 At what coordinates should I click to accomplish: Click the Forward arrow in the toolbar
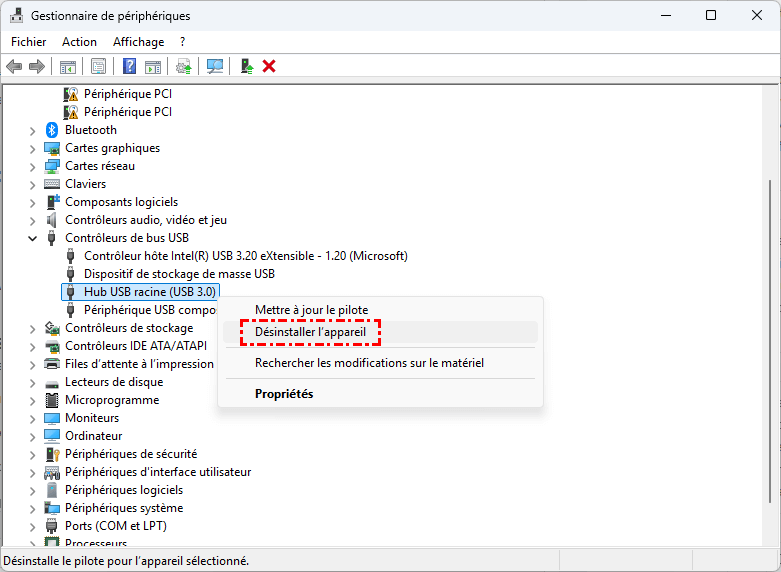click(x=37, y=66)
